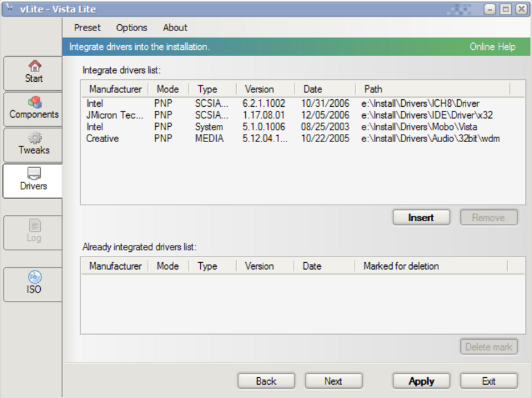Click the Insert button
This screenshot has height=398, width=532.
click(x=421, y=217)
